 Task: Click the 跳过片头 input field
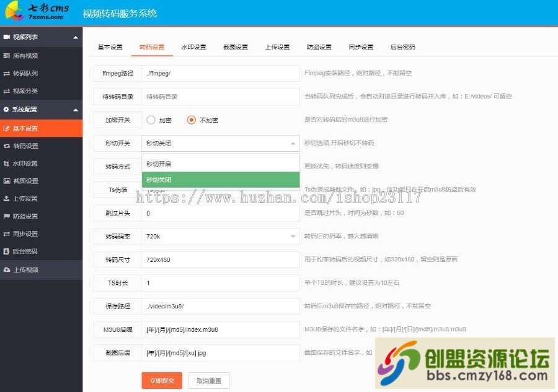(221, 213)
